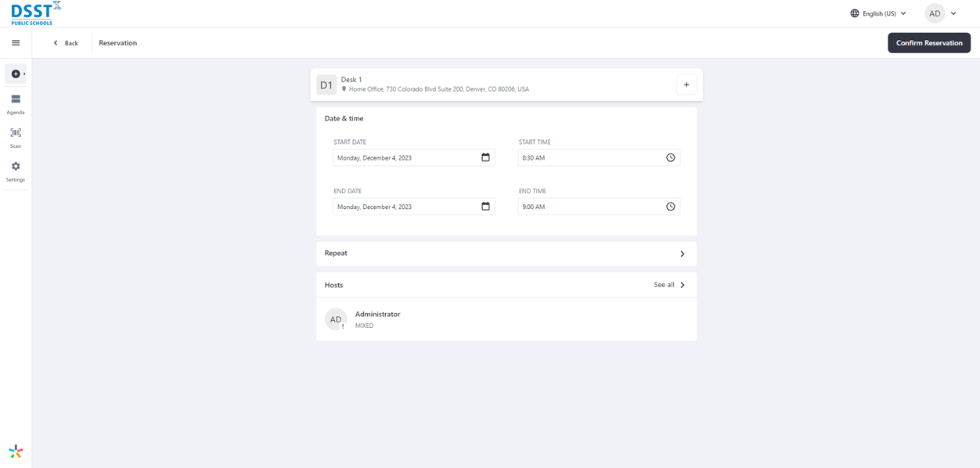The height and width of the screenshot is (468, 980).
Task: Open the English (US) language dropdown
Action: point(878,13)
